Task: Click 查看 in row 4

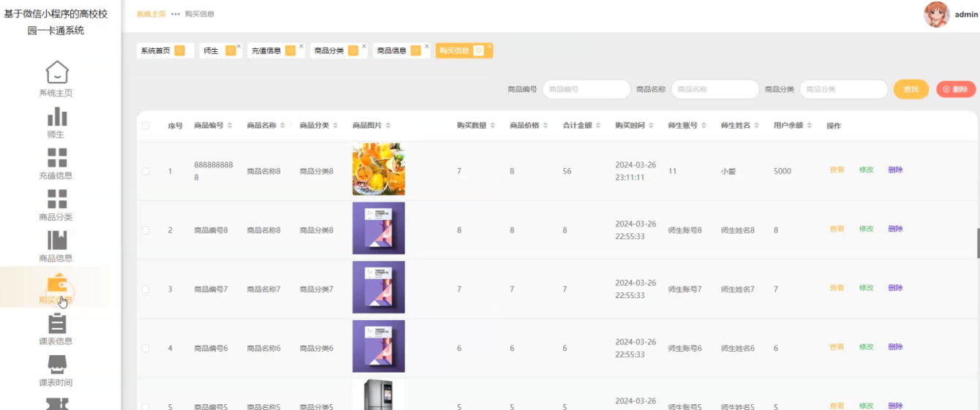Action: coord(837,347)
